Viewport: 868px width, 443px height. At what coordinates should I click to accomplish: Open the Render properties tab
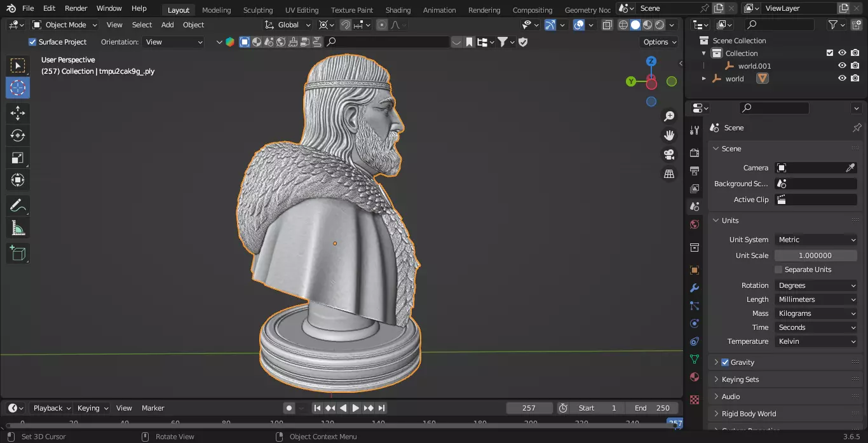pyautogui.click(x=695, y=153)
